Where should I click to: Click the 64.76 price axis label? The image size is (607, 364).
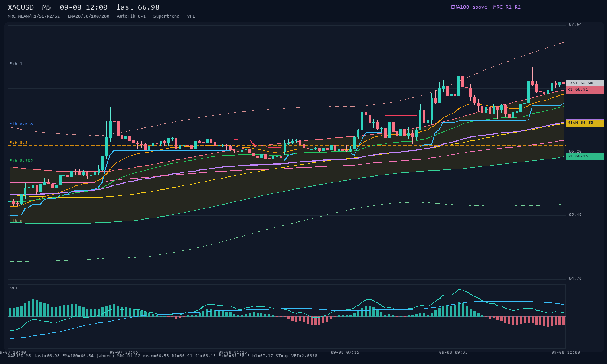[x=575, y=279]
